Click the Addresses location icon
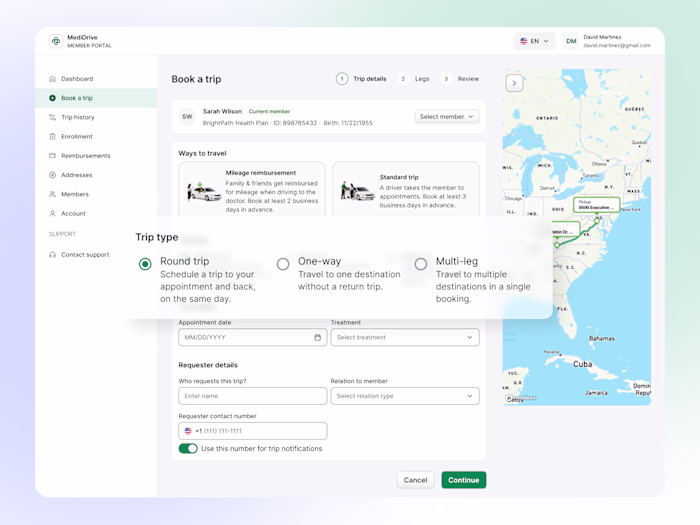Screen dimensions: 700x525 [x=52, y=175]
